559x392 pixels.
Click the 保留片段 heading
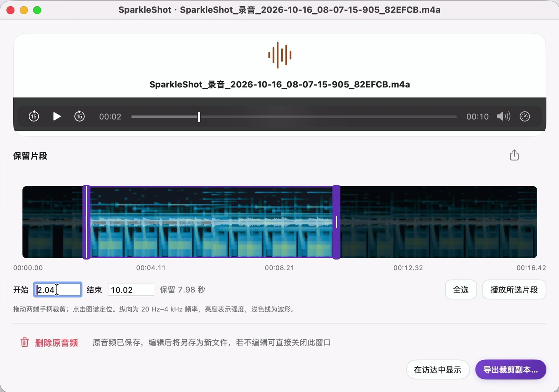click(x=30, y=156)
